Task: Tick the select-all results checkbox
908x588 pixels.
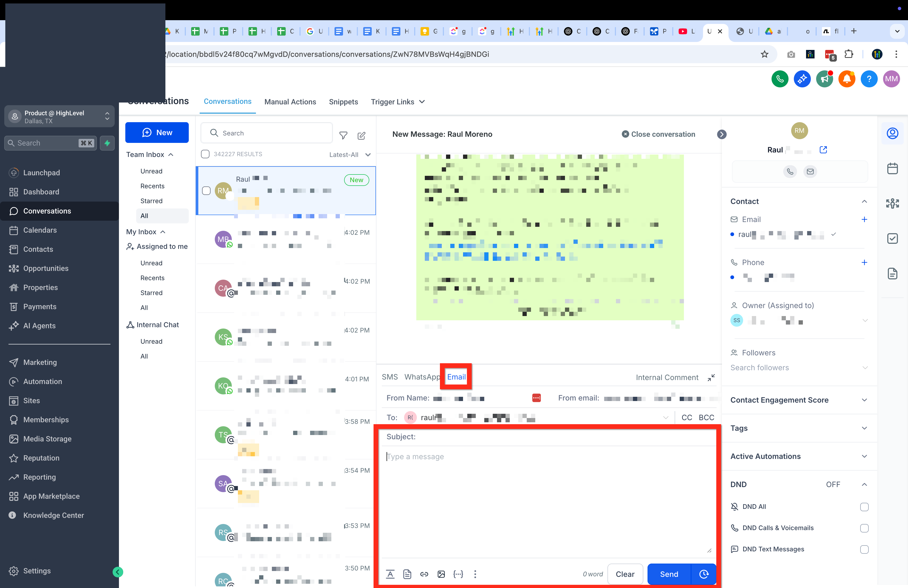Action: pyautogui.click(x=205, y=154)
